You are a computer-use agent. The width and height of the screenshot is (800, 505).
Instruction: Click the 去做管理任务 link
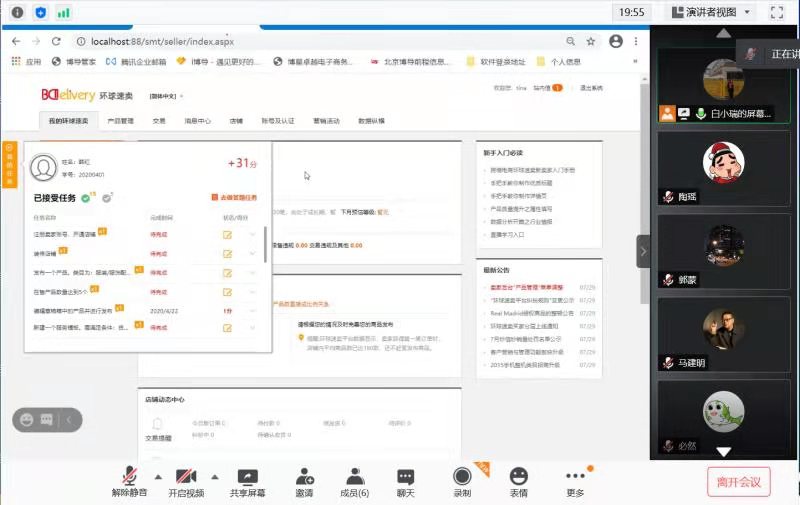point(238,198)
